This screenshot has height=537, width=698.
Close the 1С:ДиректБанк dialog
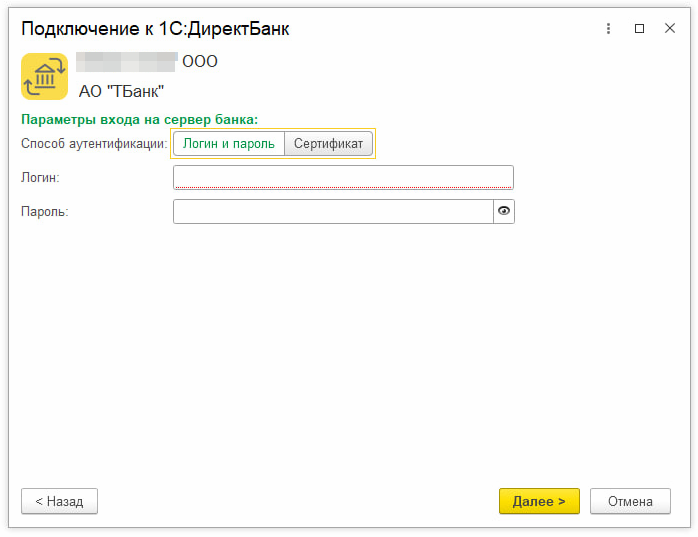[x=670, y=28]
